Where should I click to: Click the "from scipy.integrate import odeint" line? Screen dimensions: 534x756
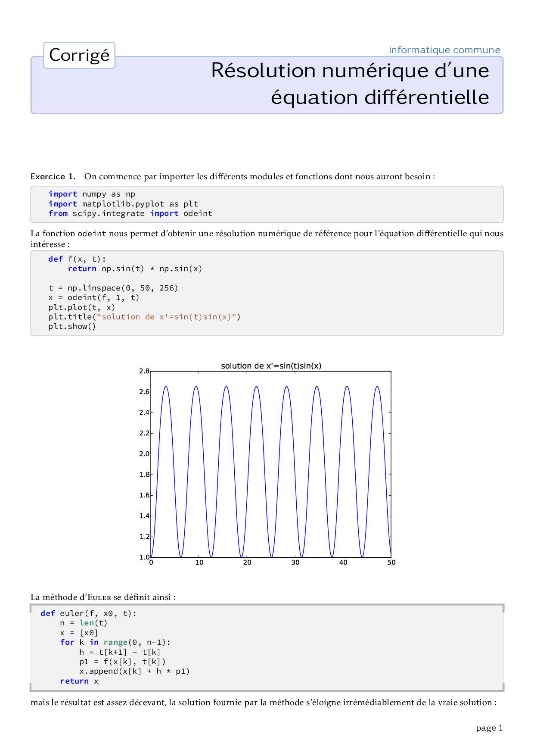click(x=130, y=213)
